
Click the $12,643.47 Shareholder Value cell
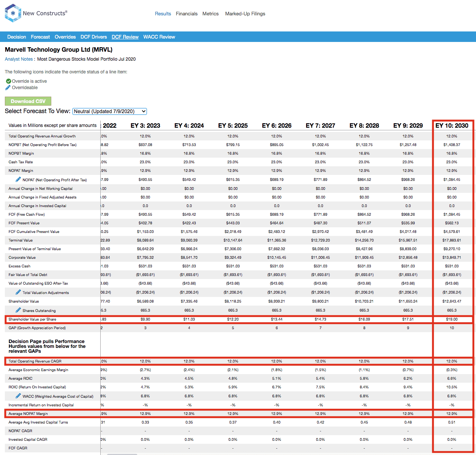[x=452, y=301]
